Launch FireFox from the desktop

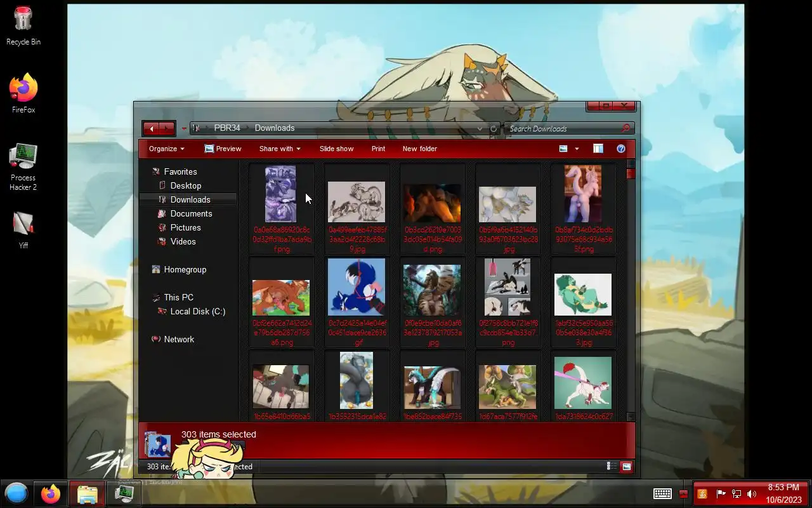click(x=23, y=93)
